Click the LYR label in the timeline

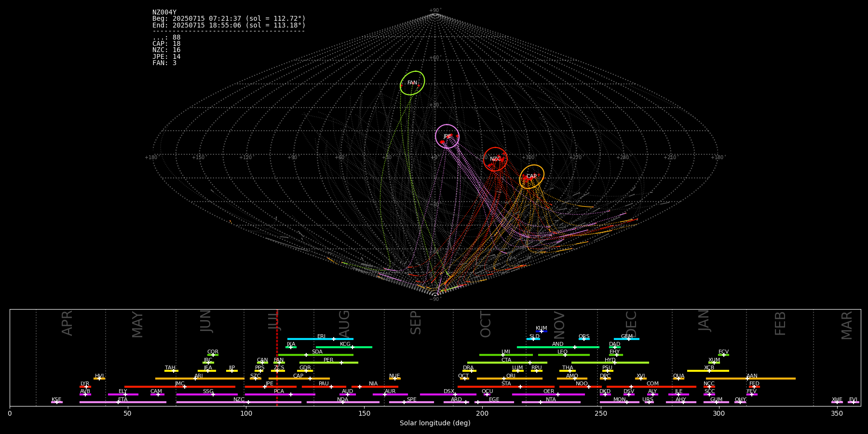[x=85, y=383]
